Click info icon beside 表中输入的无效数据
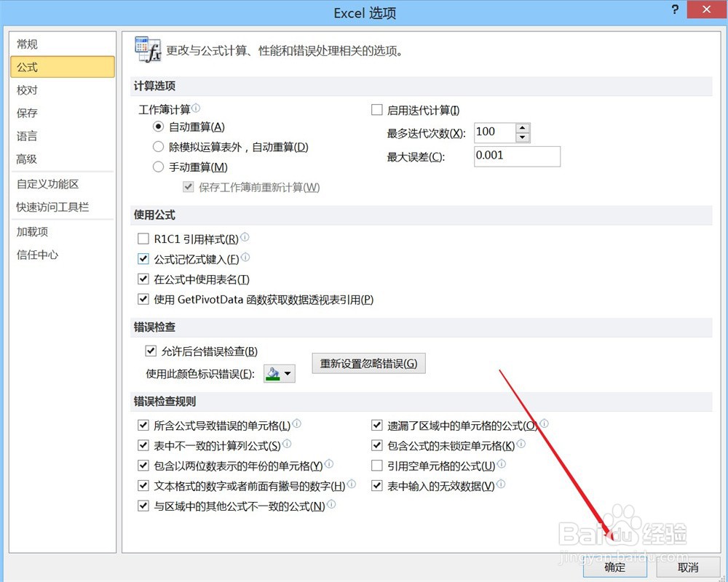The height and width of the screenshot is (582, 728). [501, 484]
